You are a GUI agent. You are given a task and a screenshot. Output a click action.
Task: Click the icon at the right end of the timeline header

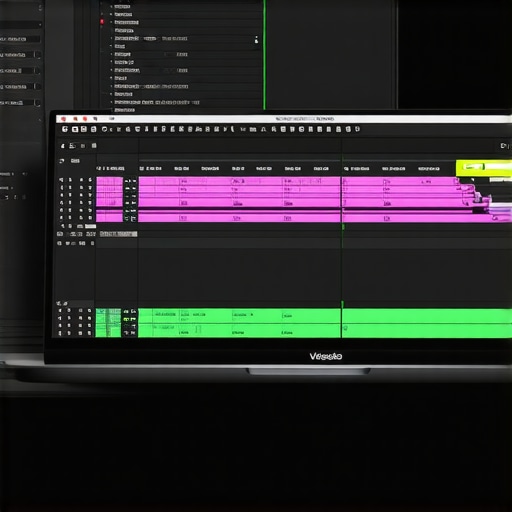(x=504, y=146)
